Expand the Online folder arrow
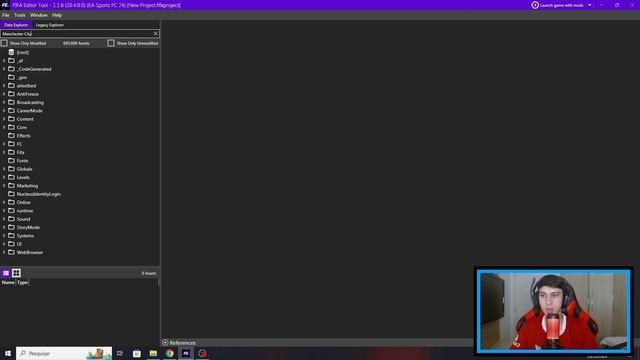The height and width of the screenshot is (360, 640). (x=4, y=202)
